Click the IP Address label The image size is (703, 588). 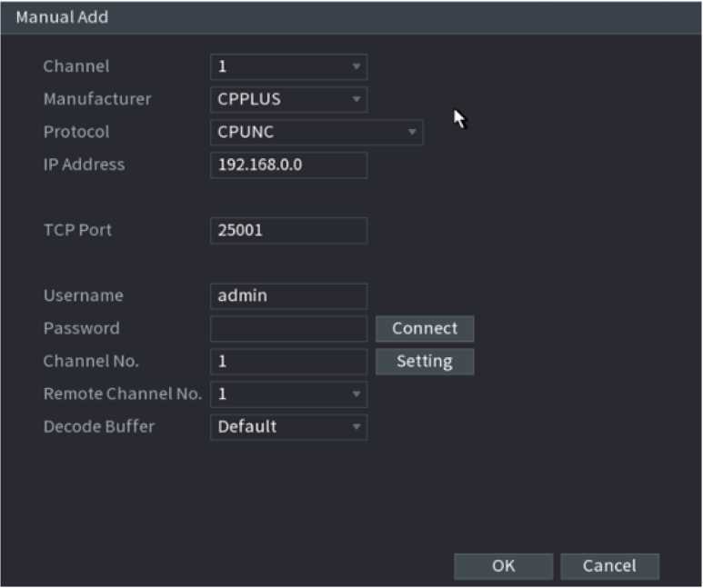click(84, 165)
